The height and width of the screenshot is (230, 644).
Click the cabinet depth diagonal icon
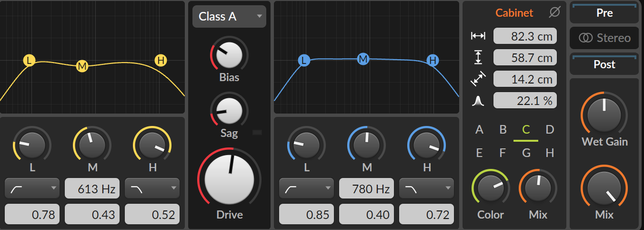point(478,79)
